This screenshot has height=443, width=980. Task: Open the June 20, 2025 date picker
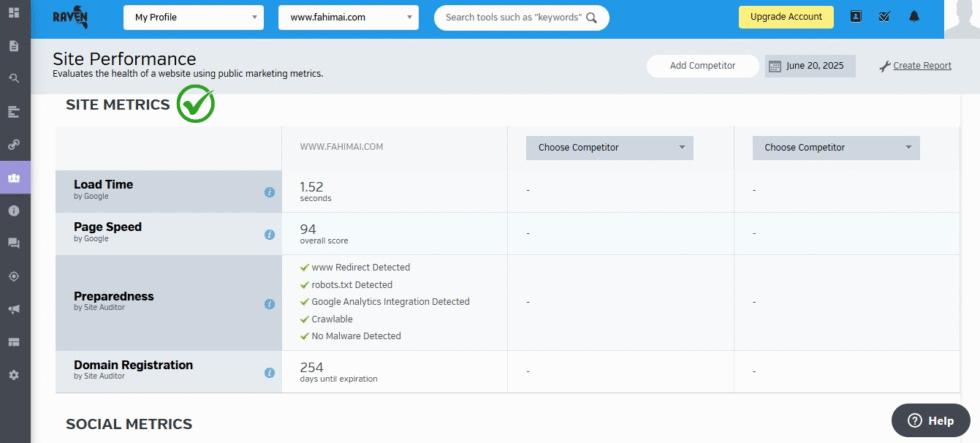(x=806, y=66)
